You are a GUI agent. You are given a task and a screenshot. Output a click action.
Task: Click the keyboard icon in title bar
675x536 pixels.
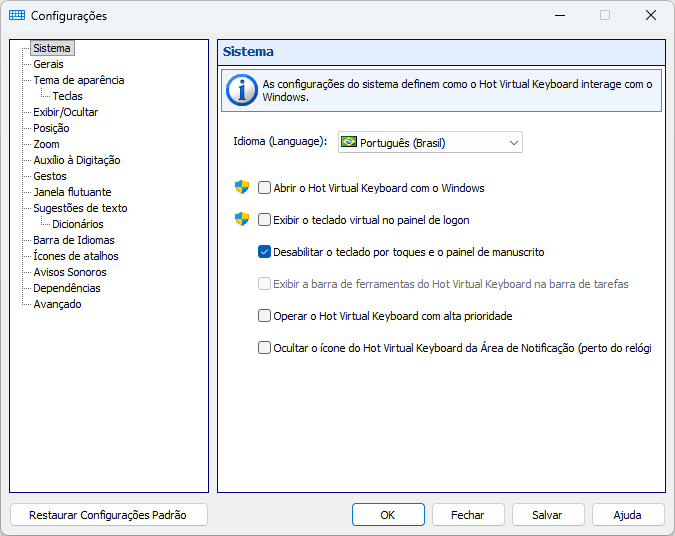click(x=17, y=15)
